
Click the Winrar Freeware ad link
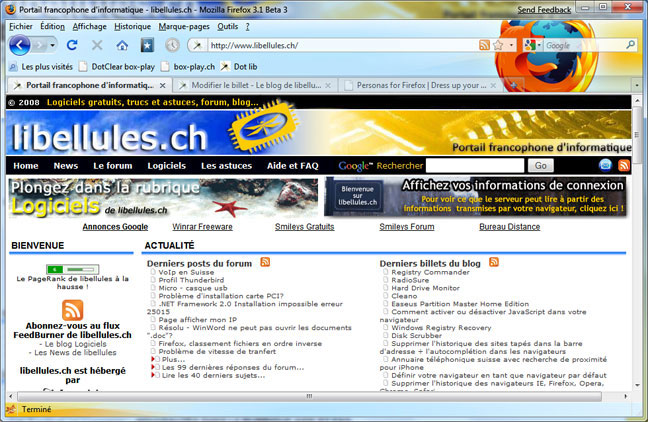(x=202, y=226)
